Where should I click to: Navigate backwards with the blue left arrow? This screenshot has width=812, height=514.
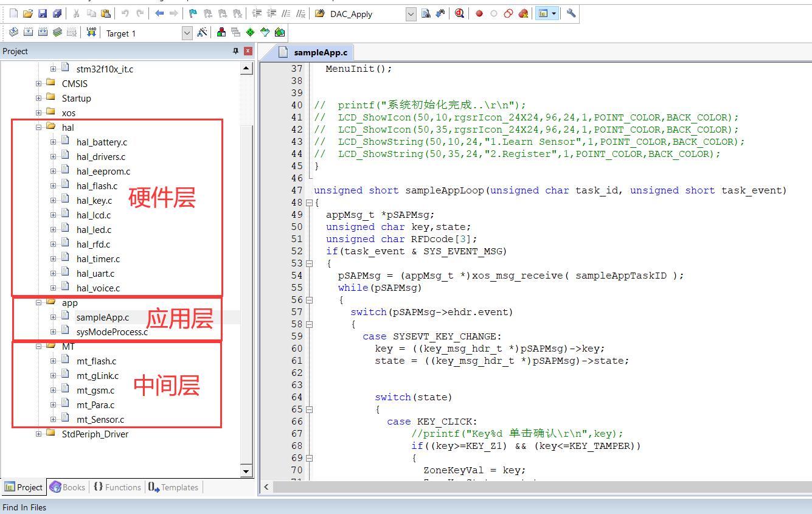[x=159, y=13]
